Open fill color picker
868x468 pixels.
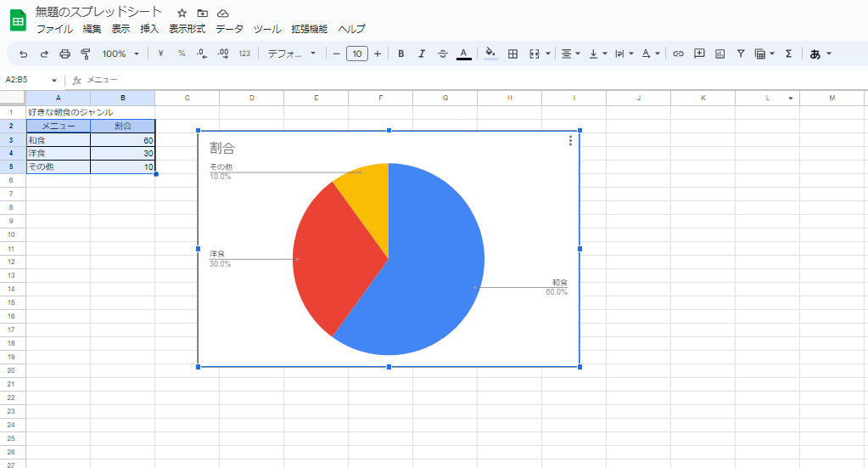[x=490, y=54]
